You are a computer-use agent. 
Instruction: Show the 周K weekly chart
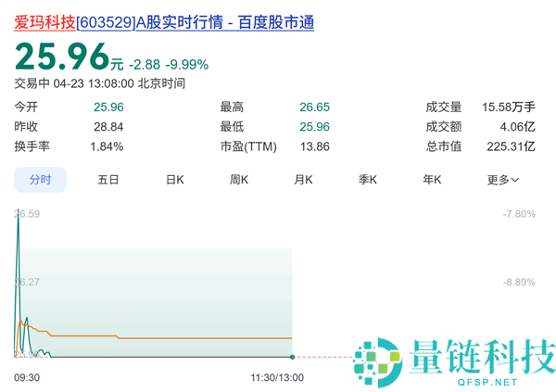pos(239,180)
